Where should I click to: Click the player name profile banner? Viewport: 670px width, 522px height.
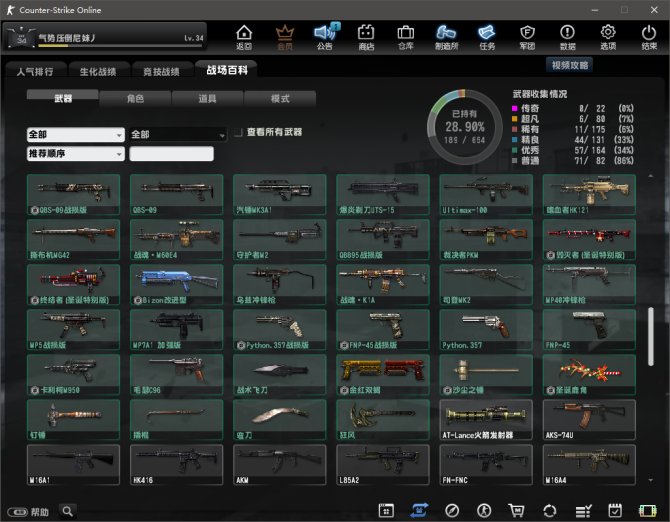pos(105,38)
